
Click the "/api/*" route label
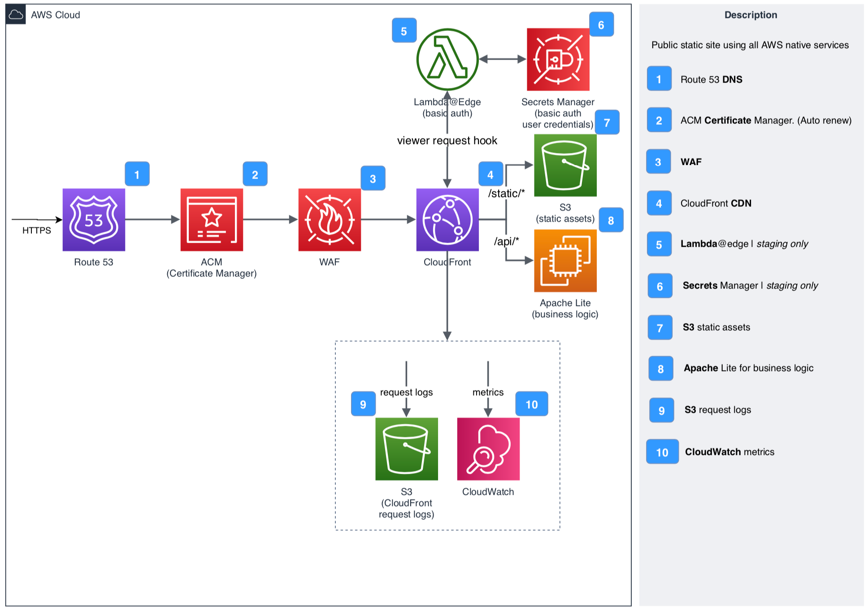(506, 241)
